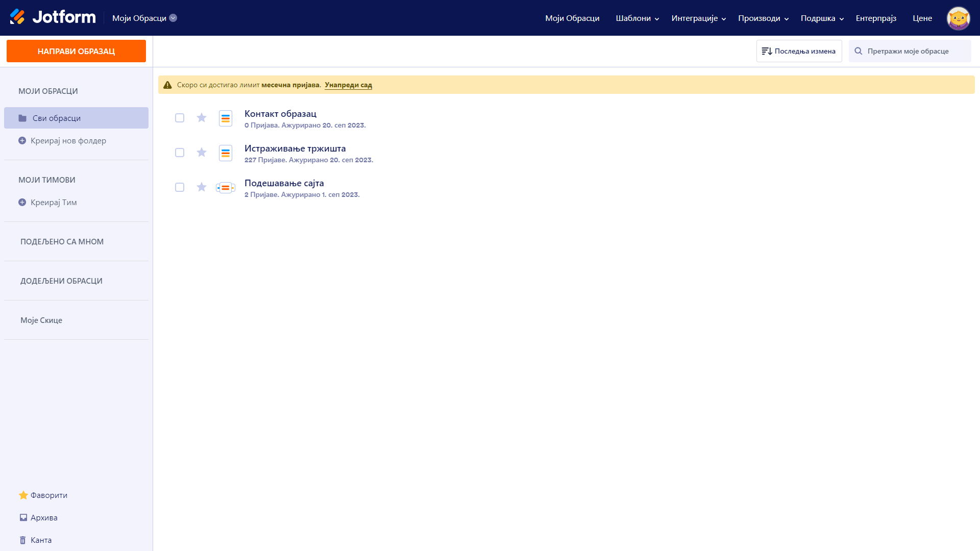Tick the Подешавање сајта checkbox
Screen dimensions: 980x551
[180, 187]
